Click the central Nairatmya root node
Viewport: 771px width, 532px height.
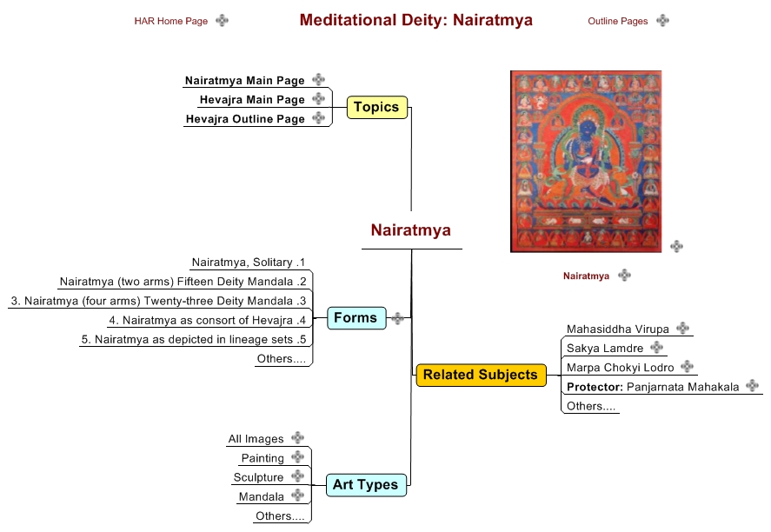click(411, 230)
